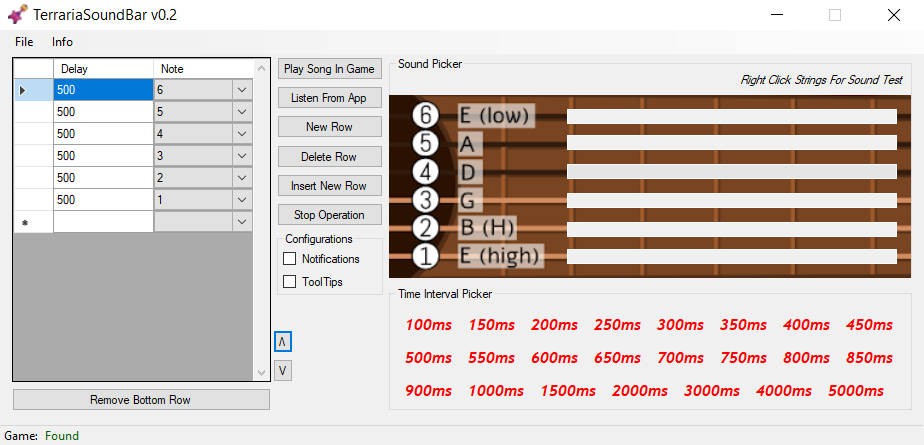
Task: Click the E (low) string fret bar
Action: tap(732, 116)
